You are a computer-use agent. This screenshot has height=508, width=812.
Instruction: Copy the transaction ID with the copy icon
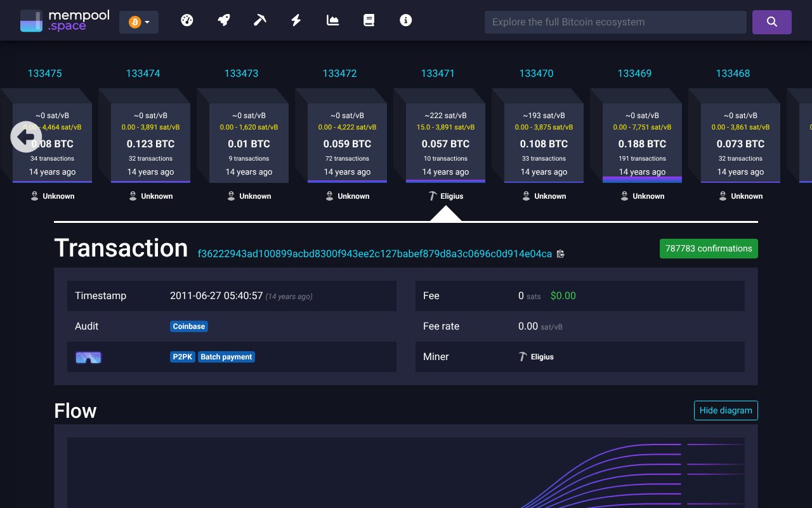(560, 253)
